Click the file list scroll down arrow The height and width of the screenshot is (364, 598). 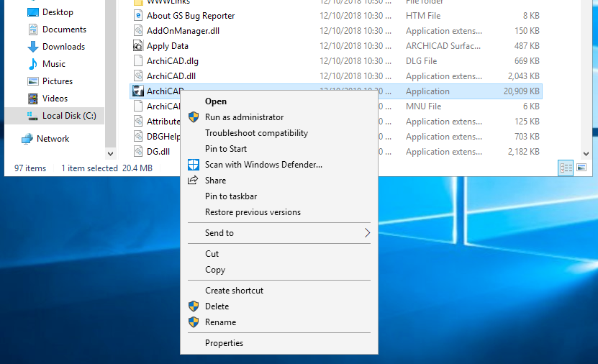(586, 154)
